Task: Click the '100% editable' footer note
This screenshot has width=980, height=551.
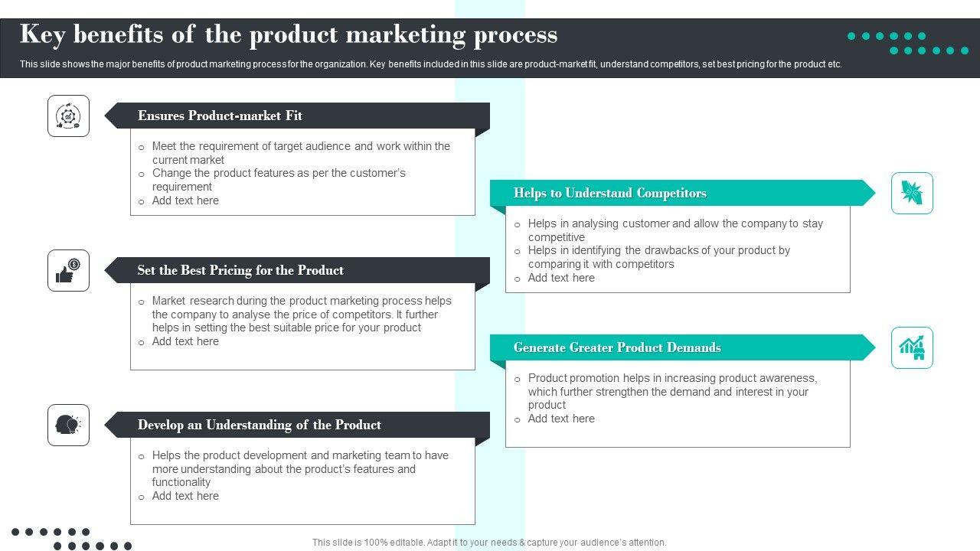Action: pyautogui.click(x=489, y=543)
